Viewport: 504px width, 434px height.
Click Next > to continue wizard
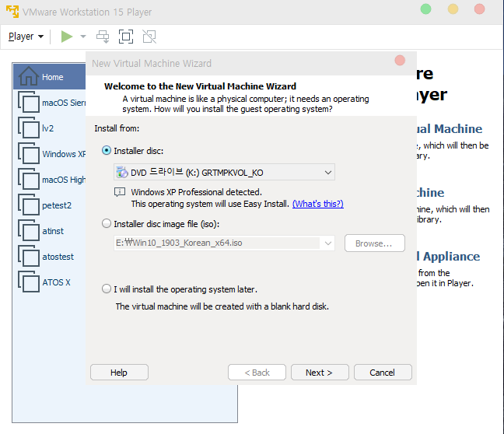coord(320,373)
